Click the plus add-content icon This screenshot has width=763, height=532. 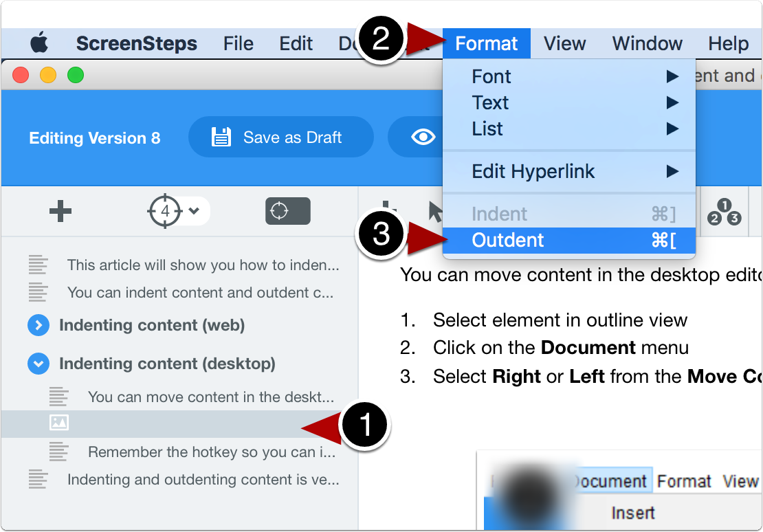[60, 211]
